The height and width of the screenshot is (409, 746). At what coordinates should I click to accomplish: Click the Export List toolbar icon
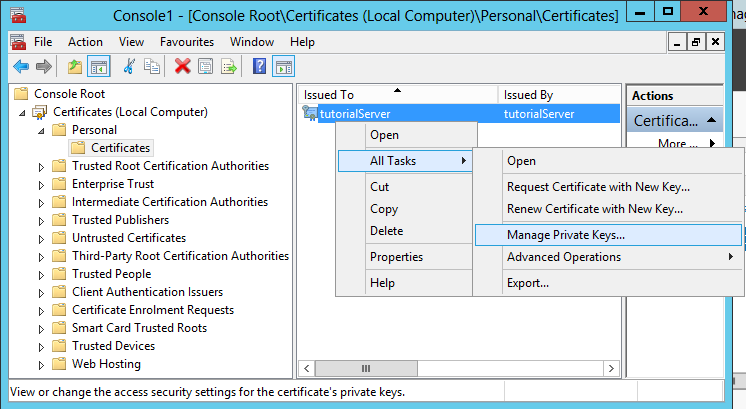230,66
